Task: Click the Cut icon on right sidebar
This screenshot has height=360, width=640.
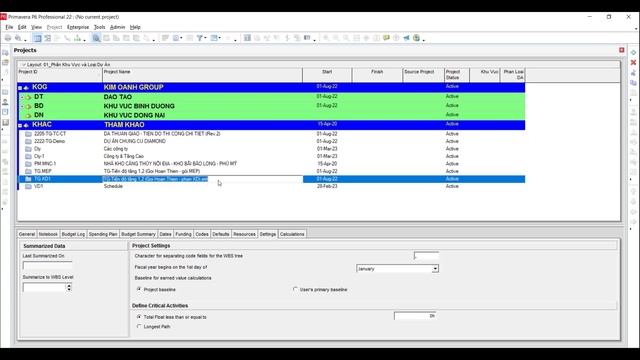Action: pyautogui.click(x=633, y=73)
